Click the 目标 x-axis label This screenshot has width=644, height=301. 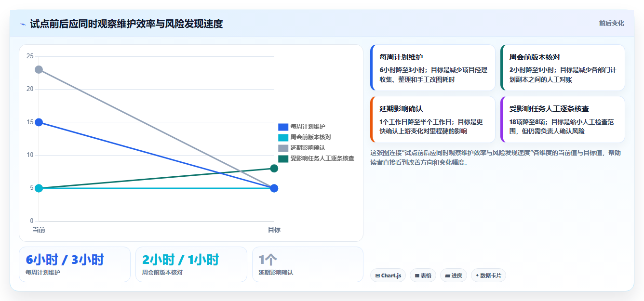(x=274, y=230)
